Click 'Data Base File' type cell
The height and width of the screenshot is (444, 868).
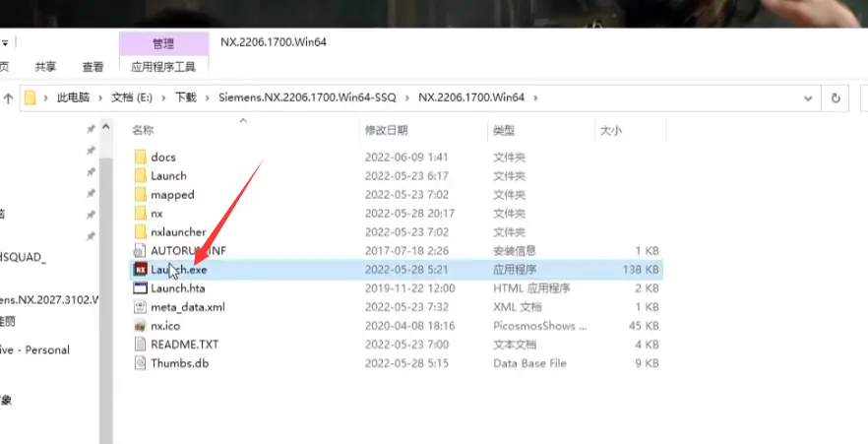529,363
